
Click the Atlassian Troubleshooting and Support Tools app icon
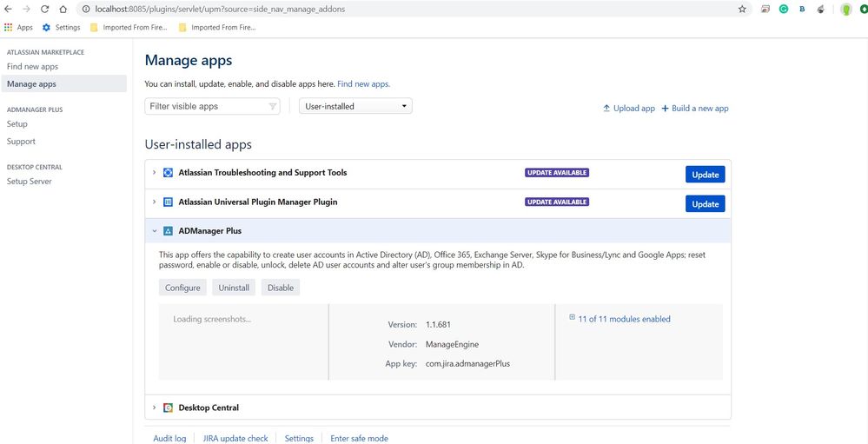tap(169, 173)
